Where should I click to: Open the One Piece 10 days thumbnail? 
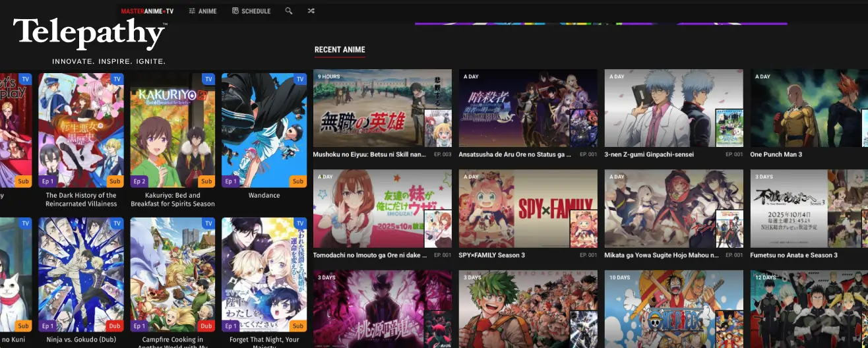[673, 308]
